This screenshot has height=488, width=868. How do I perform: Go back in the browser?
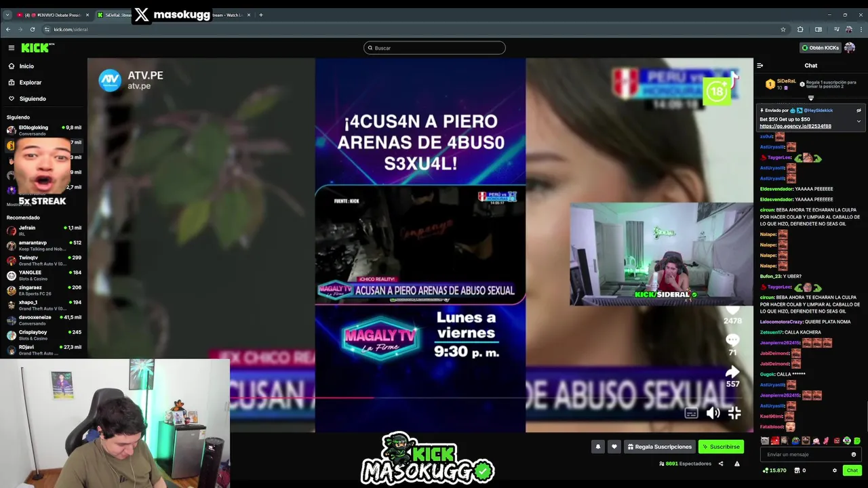pos(8,29)
